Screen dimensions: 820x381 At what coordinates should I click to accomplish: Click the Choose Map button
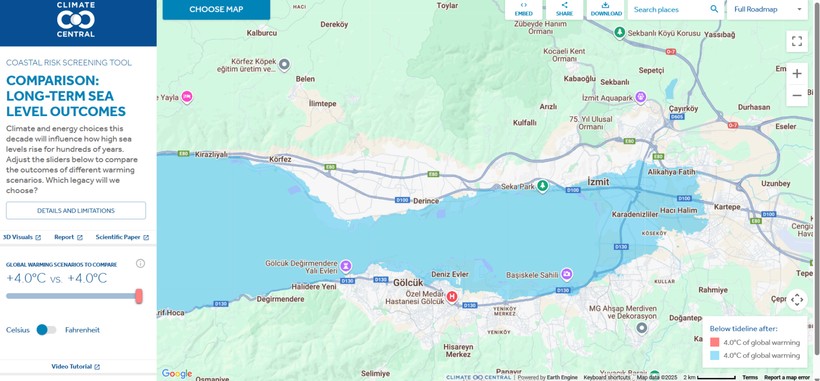click(216, 9)
